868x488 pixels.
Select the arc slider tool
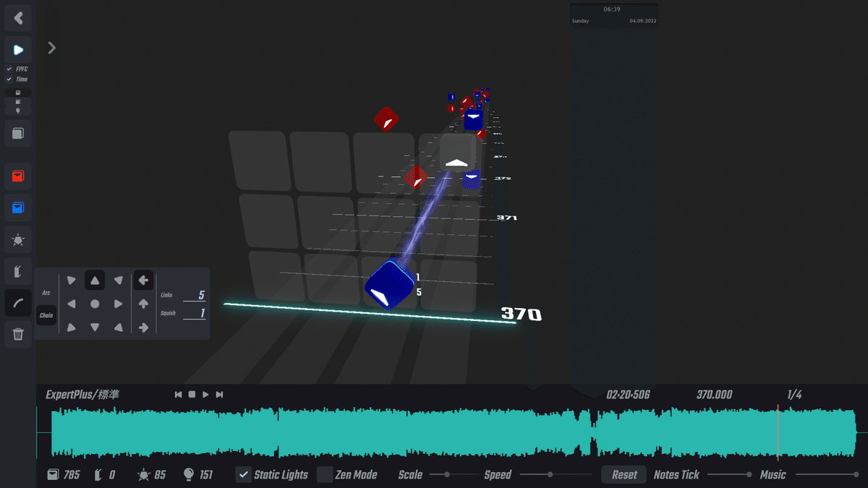pos(18,302)
